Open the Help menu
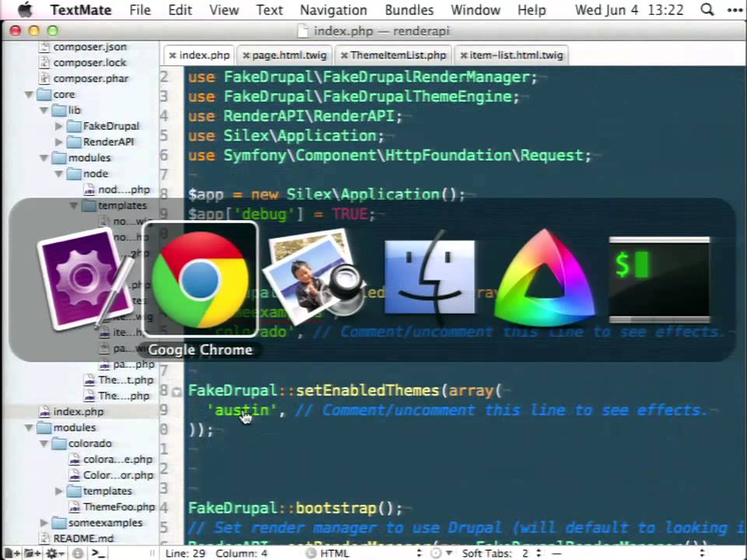The width and height of the screenshot is (747, 560). (x=531, y=9)
